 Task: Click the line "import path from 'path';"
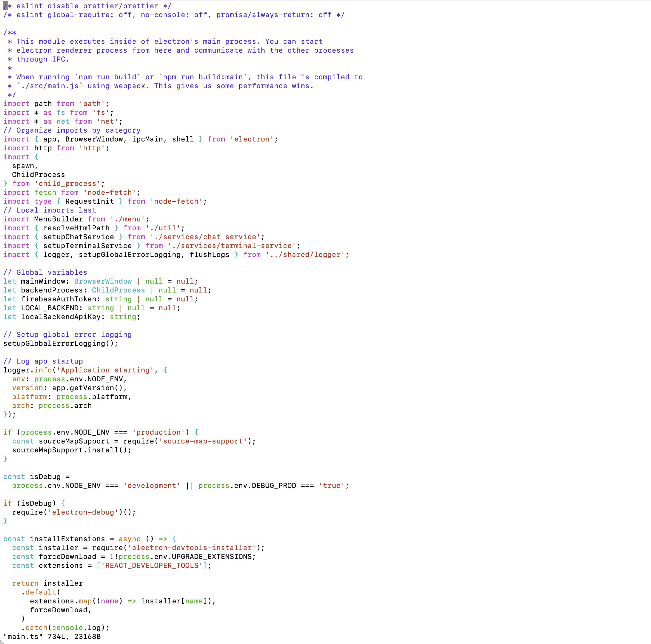(x=56, y=103)
